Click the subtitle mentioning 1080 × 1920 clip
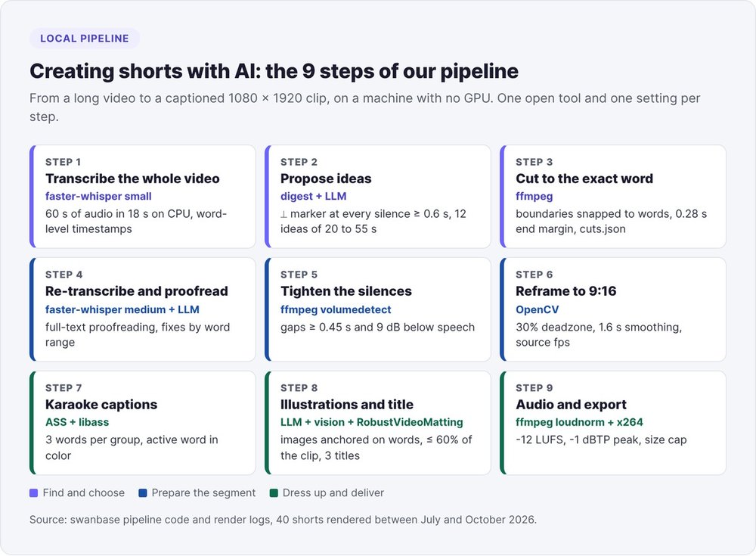 pos(364,107)
